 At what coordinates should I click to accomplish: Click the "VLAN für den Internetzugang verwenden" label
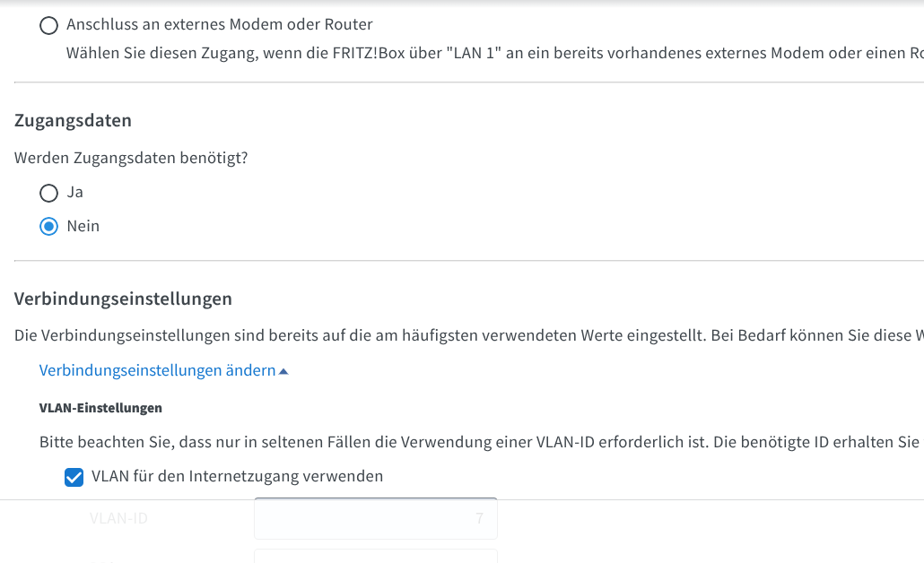click(237, 476)
